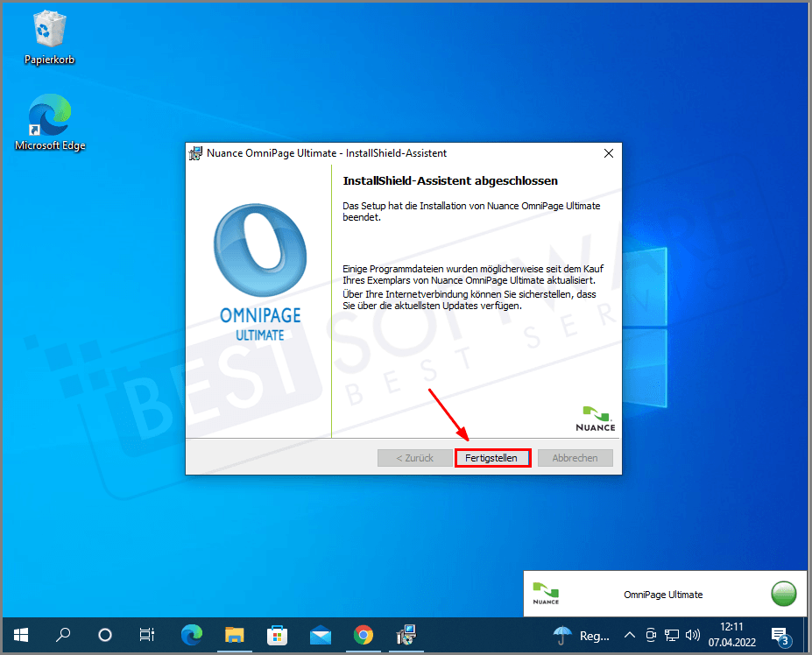The image size is (812, 655).
Task: Open the Action Center with 3 notifications
Action: [779, 635]
